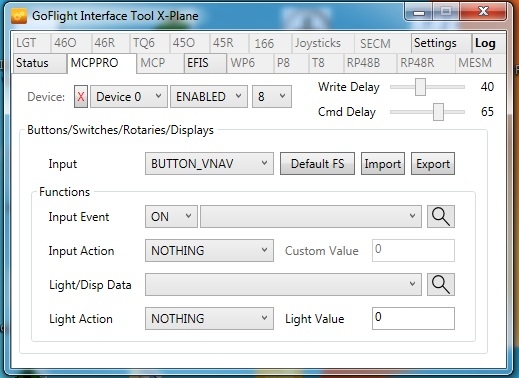Click the Cmd Delay slider handle
This screenshot has width=519, height=378.
(x=438, y=112)
